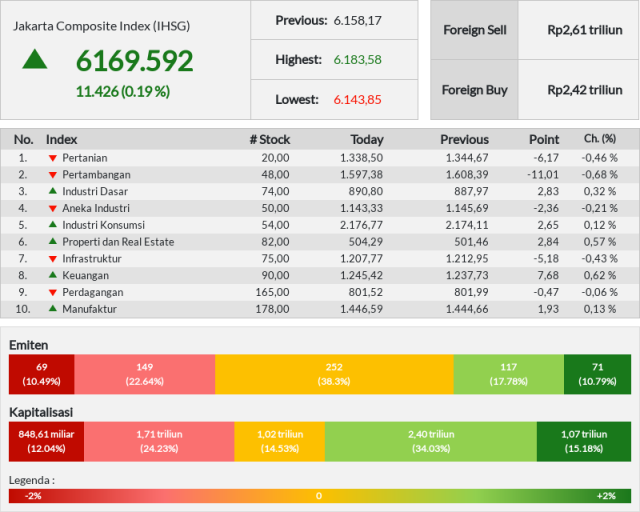Image resolution: width=640 pixels, height=512 pixels.
Task: Click the Legenda gradient bar at -2%
Action: pyautogui.click(x=33, y=496)
